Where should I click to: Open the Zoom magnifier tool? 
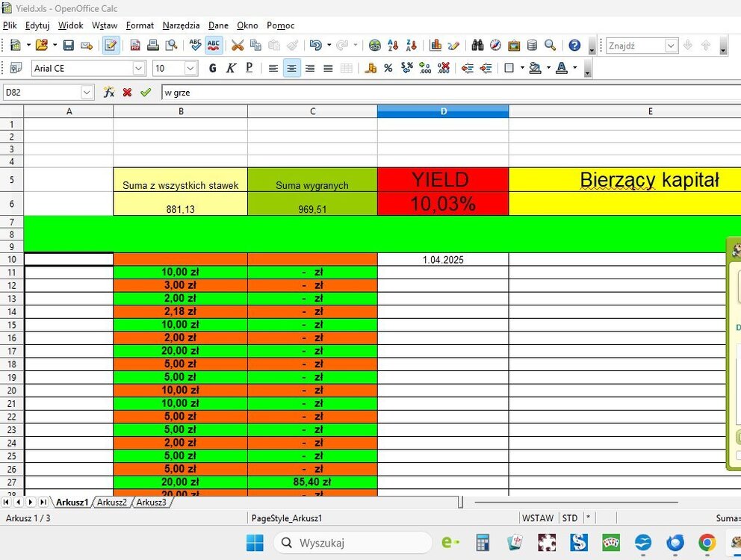[x=550, y=46]
